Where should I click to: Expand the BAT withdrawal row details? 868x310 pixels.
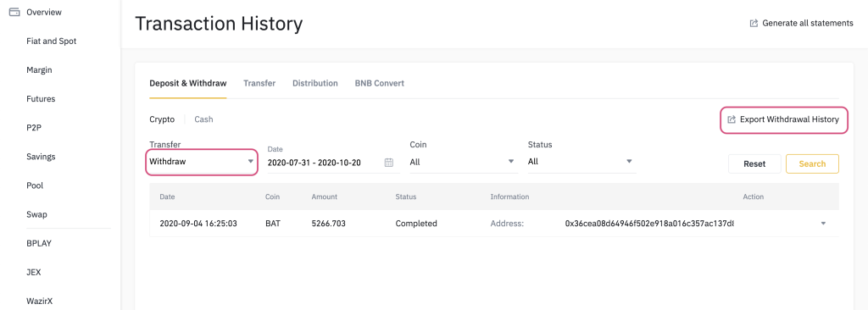pyautogui.click(x=823, y=224)
